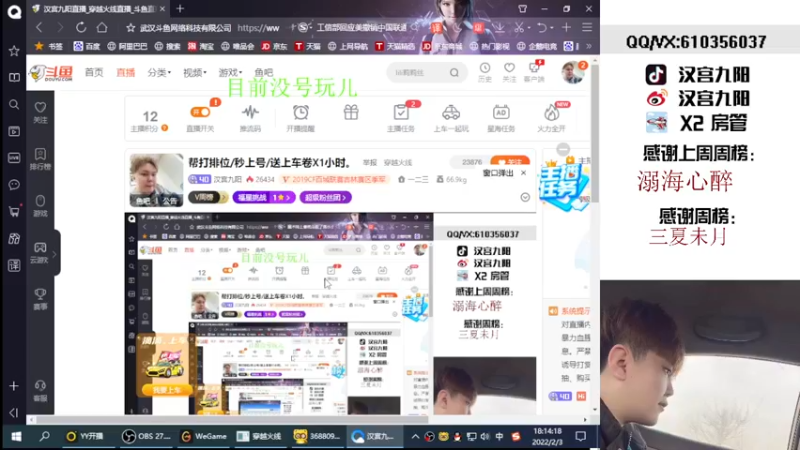Click the streamer avatar thumbnail in room header
This screenshot has width=800, height=450.
tap(156, 180)
